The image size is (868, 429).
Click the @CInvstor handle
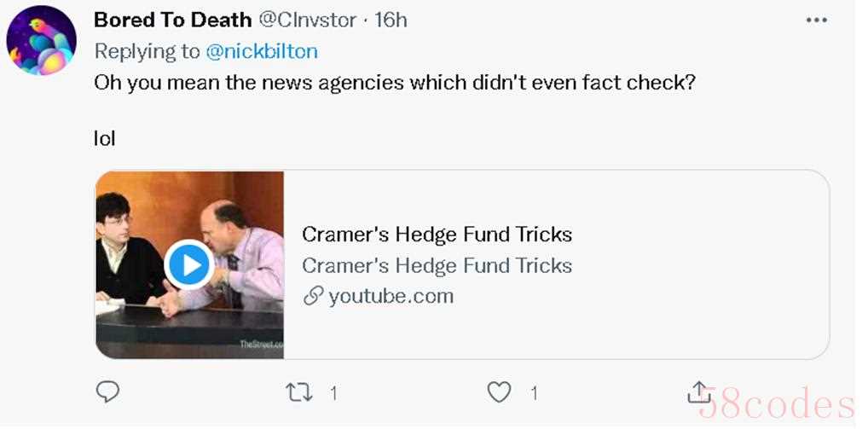click(307, 20)
